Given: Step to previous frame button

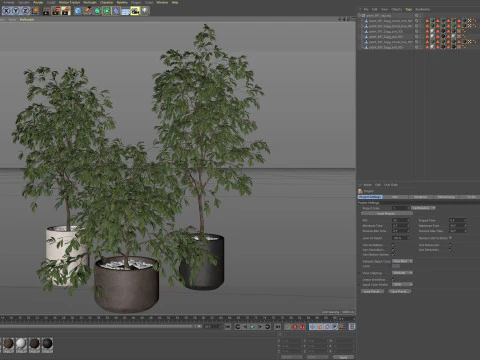Looking at the screenshot, I should click(245, 327).
